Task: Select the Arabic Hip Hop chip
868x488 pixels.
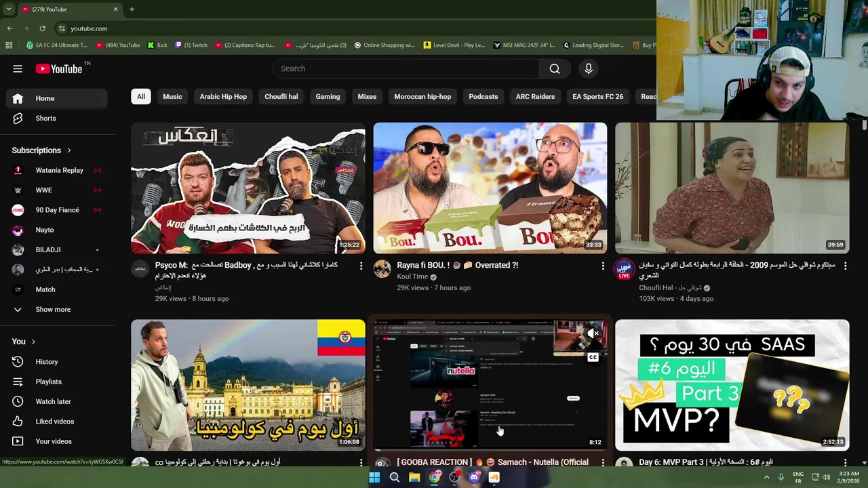Action: pos(223,96)
